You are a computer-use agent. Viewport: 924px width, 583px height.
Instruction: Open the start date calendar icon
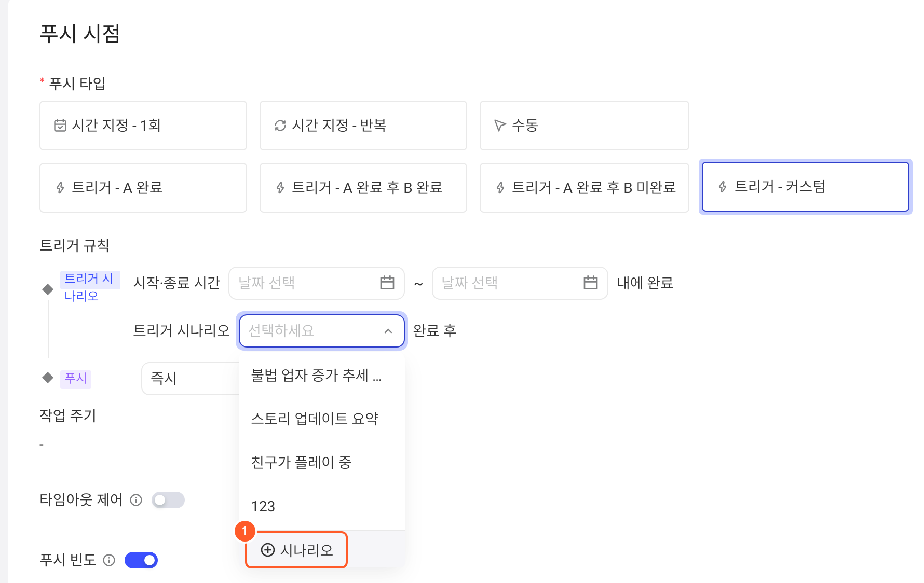pos(387,283)
